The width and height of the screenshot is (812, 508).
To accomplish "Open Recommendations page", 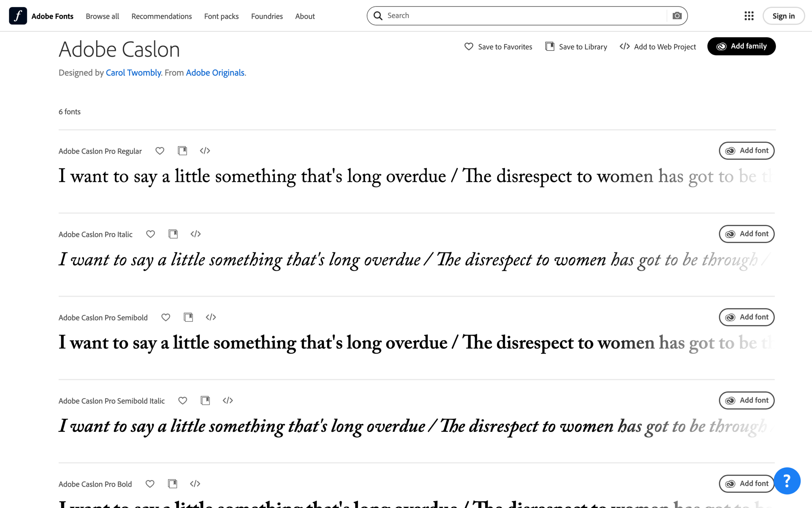I will tap(162, 16).
